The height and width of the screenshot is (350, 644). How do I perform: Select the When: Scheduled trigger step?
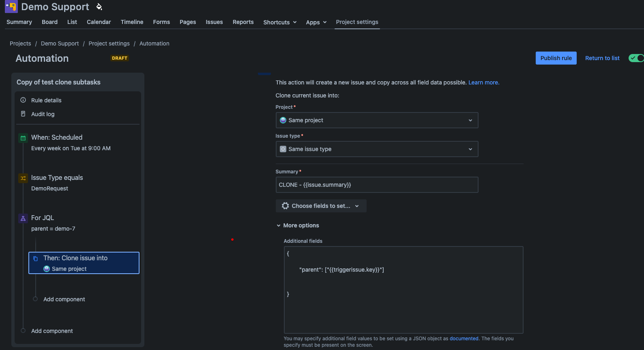[x=77, y=143]
